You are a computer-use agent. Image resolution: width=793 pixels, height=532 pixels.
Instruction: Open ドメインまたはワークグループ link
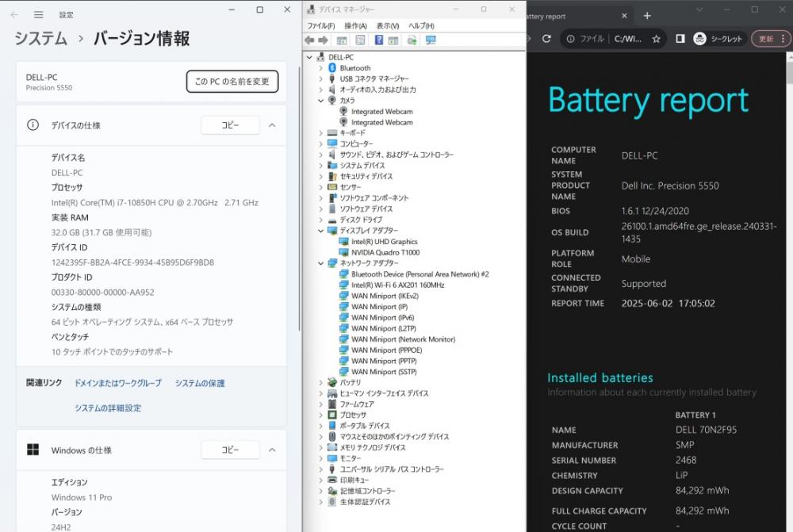coord(118,383)
